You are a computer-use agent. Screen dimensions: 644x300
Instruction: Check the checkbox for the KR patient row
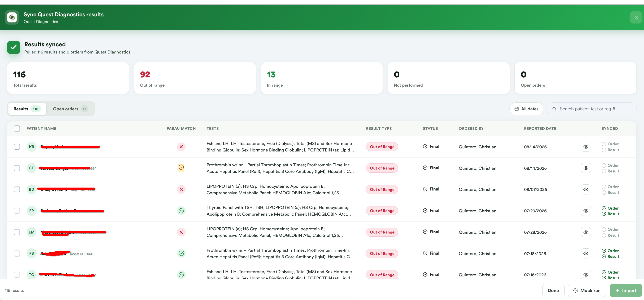click(17, 147)
